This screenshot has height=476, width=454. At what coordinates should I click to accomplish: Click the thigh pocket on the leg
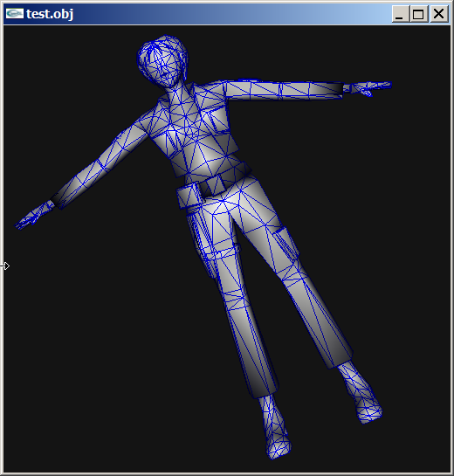pyautogui.click(x=285, y=243)
